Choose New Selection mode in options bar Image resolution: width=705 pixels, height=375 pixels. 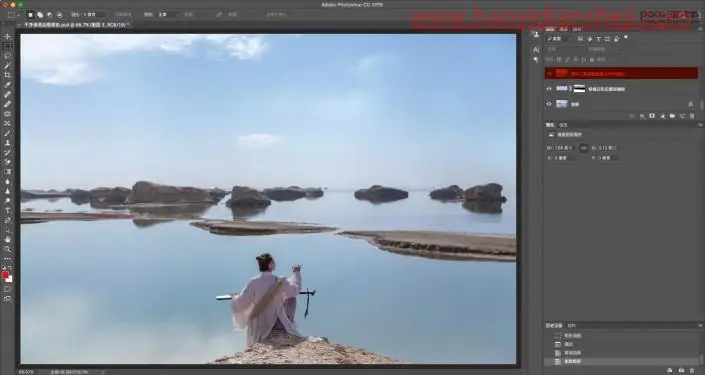pos(30,15)
